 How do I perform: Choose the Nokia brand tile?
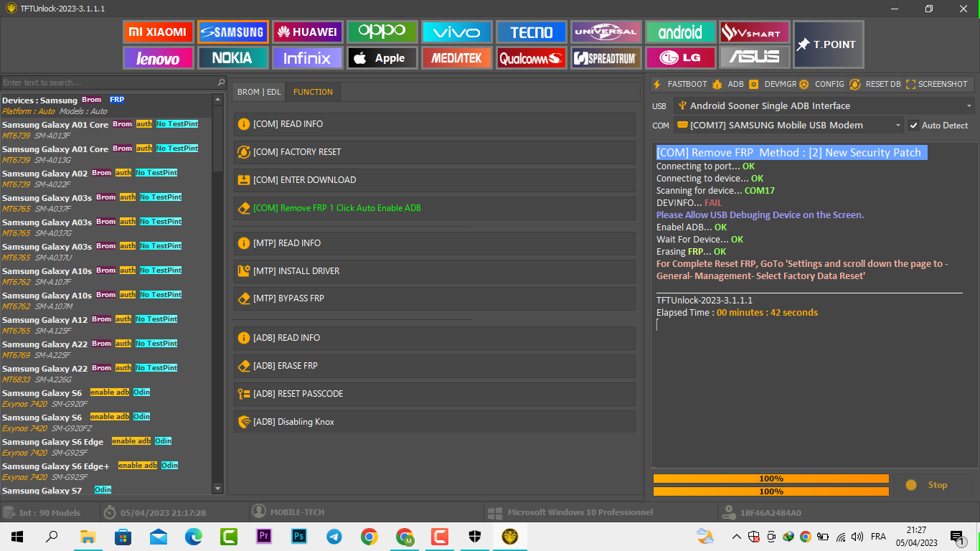click(232, 57)
